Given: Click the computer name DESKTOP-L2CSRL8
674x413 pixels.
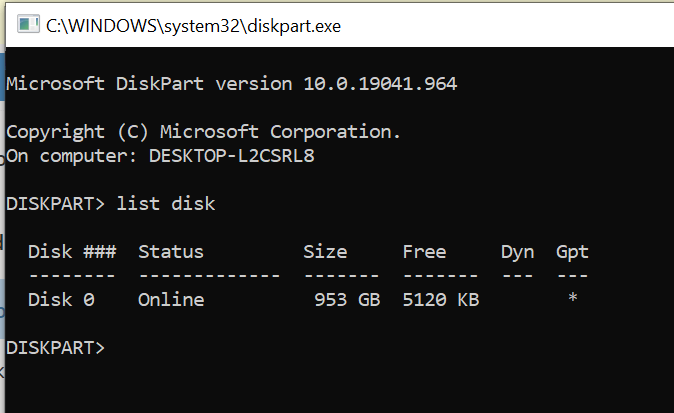Looking at the screenshot, I should click(x=232, y=156).
